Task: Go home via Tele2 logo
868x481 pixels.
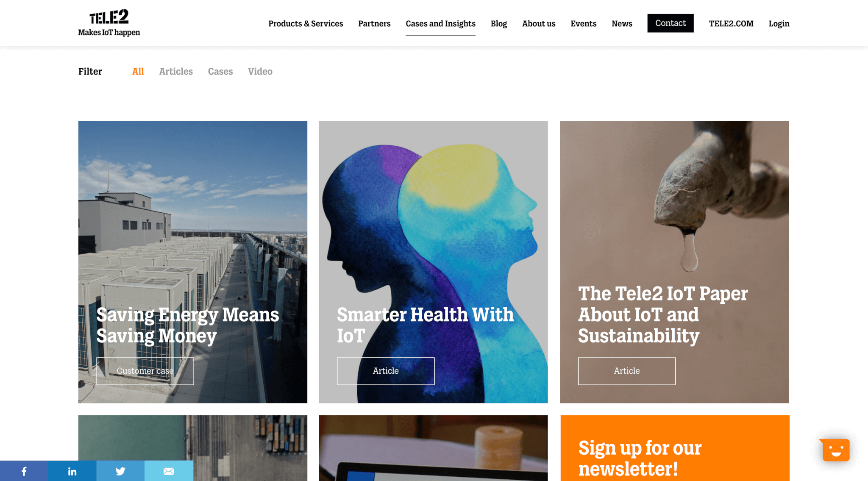Action: pos(109,23)
